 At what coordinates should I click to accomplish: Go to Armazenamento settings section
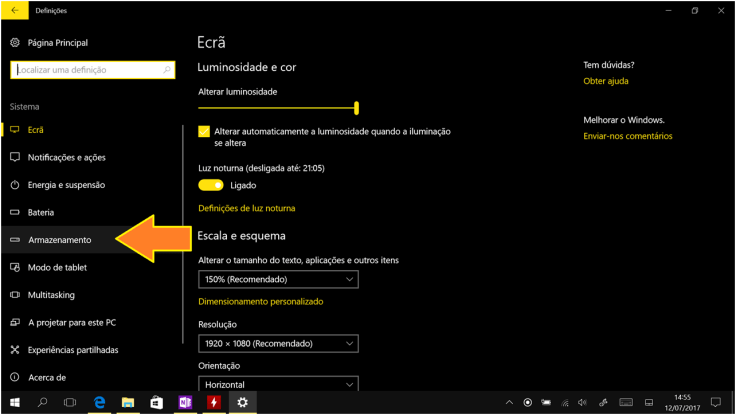[60, 240]
